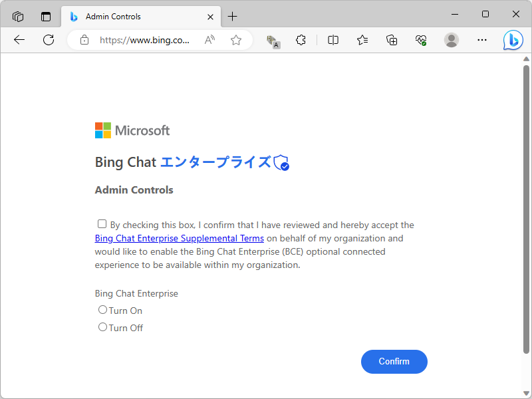Screen dimensions: 532x399
Task: Open Read aloud in address bar
Action: [x=210, y=40]
